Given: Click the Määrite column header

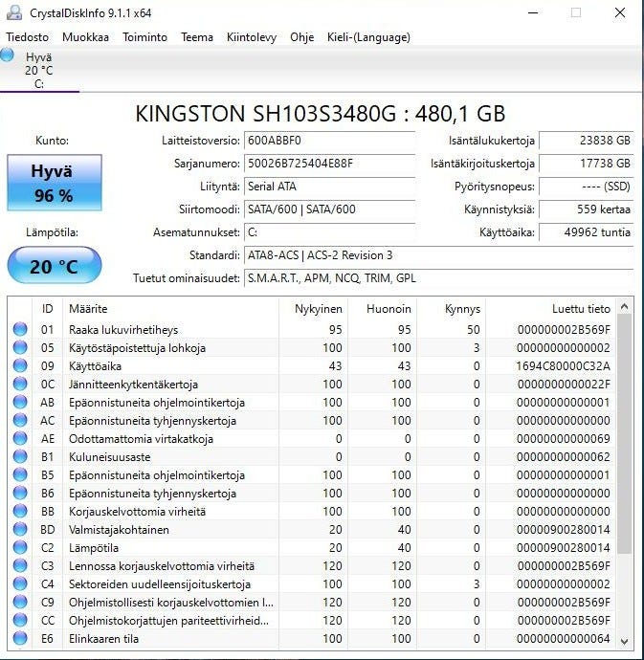Looking at the screenshot, I should (170, 309).
